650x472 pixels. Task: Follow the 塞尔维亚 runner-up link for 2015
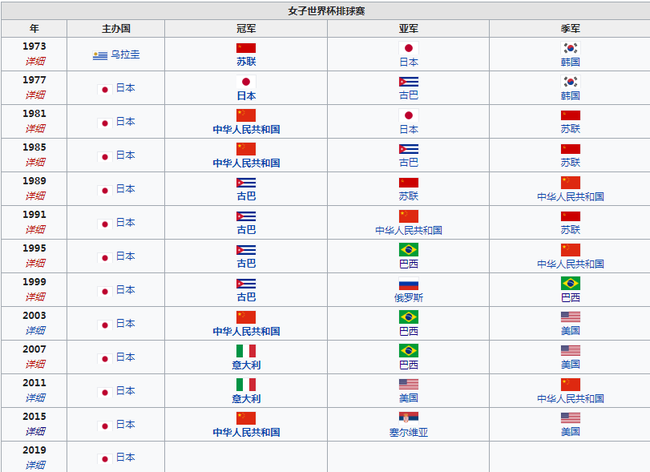point(408,432)
